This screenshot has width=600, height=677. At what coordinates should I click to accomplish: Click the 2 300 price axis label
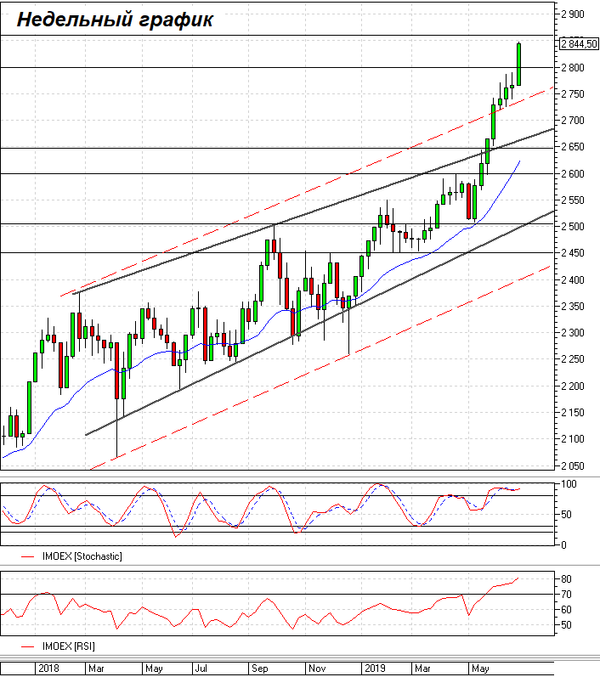tap(572, 333)
